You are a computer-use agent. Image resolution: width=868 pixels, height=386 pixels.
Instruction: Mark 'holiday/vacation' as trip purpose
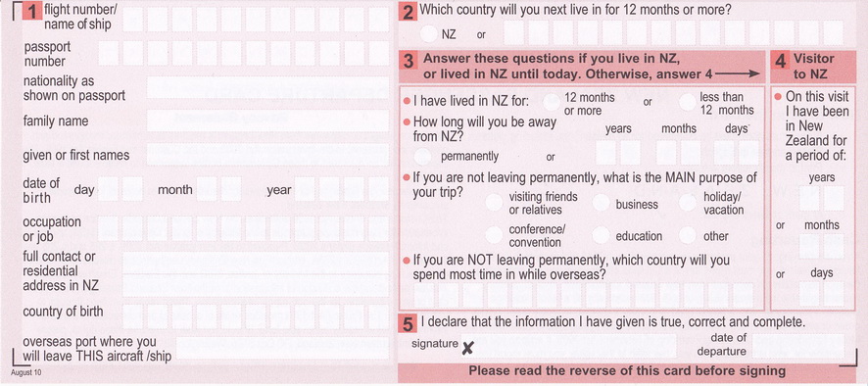[688, 203]
